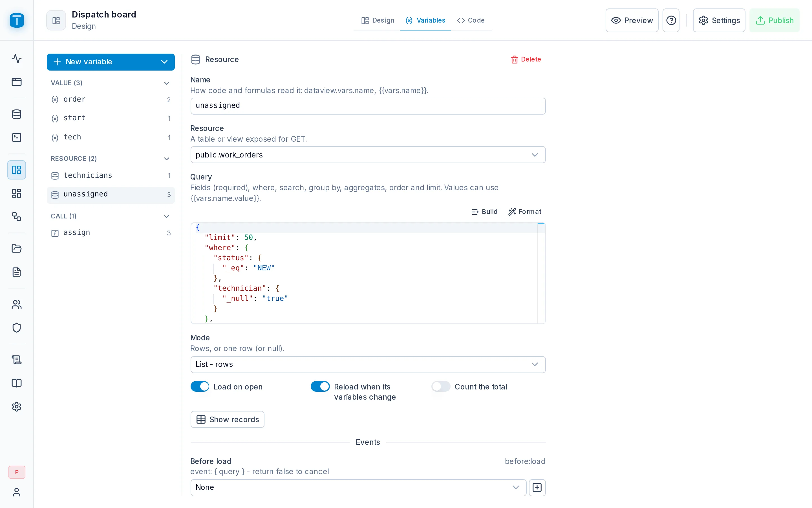Viewport: 812px width, 508px height.
Task: Delete the unassigned resource
Action: pyautogui.click(x=526, y=60)
